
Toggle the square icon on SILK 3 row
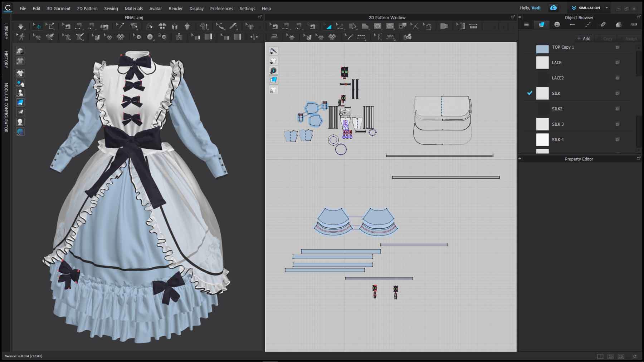(x=617, y=124)
